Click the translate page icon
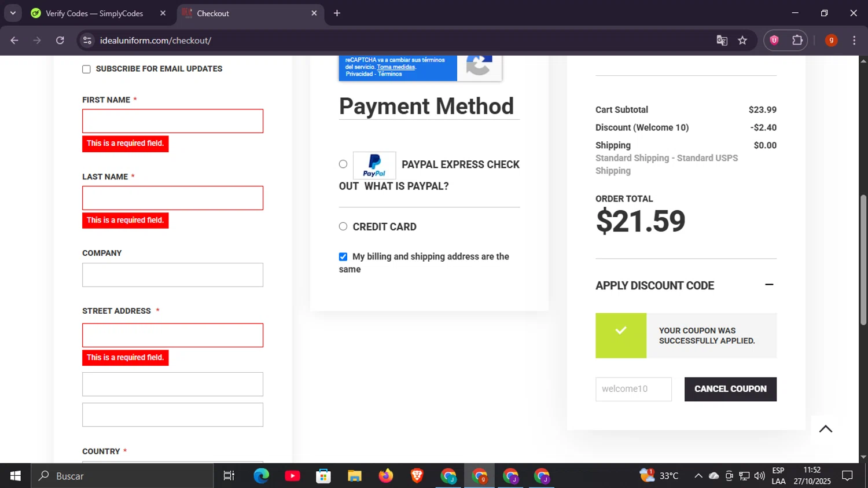Screen dimensions: 868x488 pyautogui.click(x=722, y=41)
